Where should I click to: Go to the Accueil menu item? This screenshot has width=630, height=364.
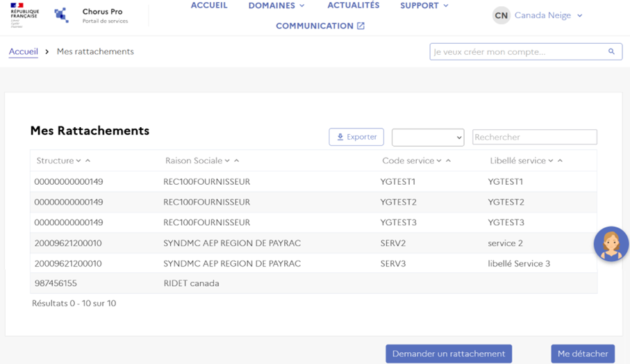click(209, 6)
